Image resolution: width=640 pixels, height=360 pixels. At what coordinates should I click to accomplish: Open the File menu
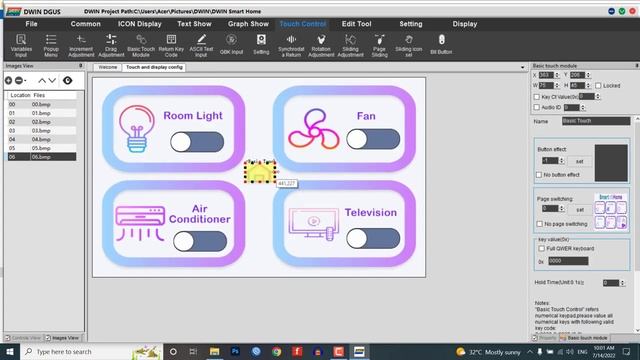pyautogui.click(x=31, y=24)
